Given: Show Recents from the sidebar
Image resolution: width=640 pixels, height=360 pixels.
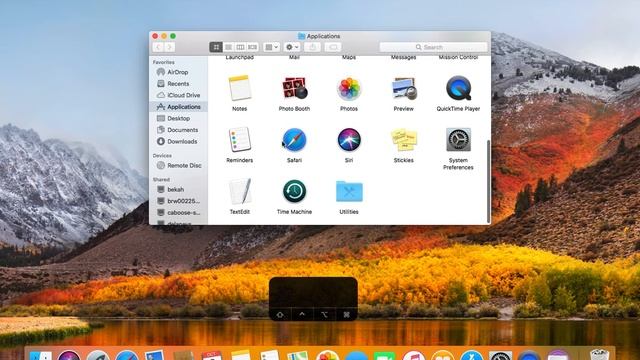Looking at the screenshot, I should 178,84.
